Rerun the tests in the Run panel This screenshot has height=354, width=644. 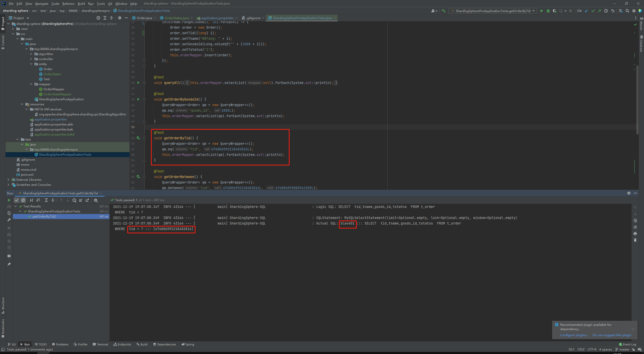[9, 200]
